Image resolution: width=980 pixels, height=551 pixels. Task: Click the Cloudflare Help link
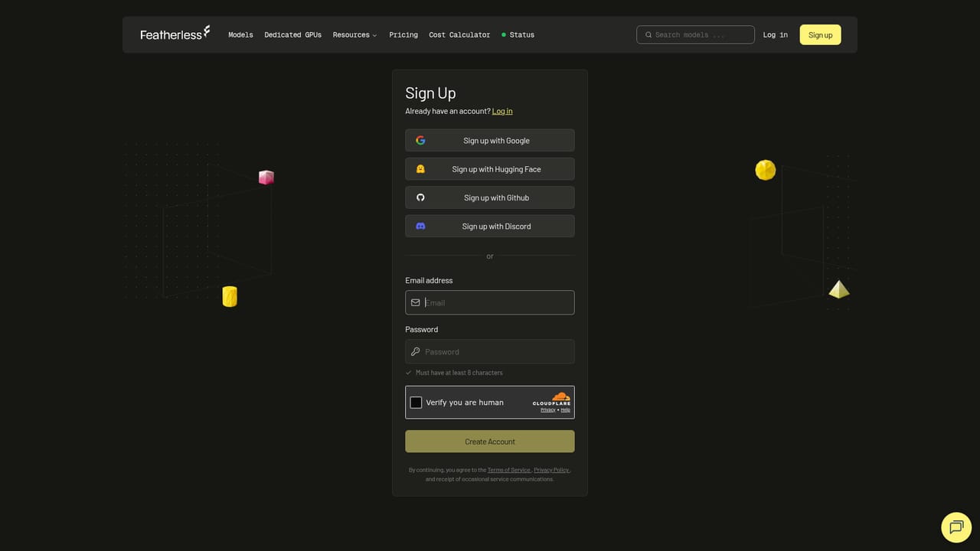click(x=566, y=410)
